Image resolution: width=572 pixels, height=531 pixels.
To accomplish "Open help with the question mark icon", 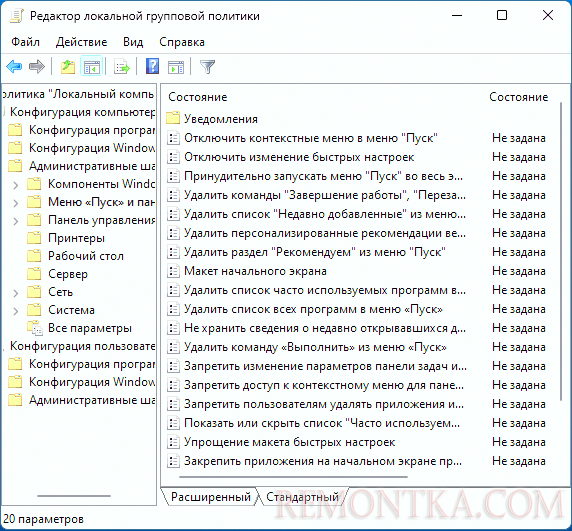I will click(152, 67).
